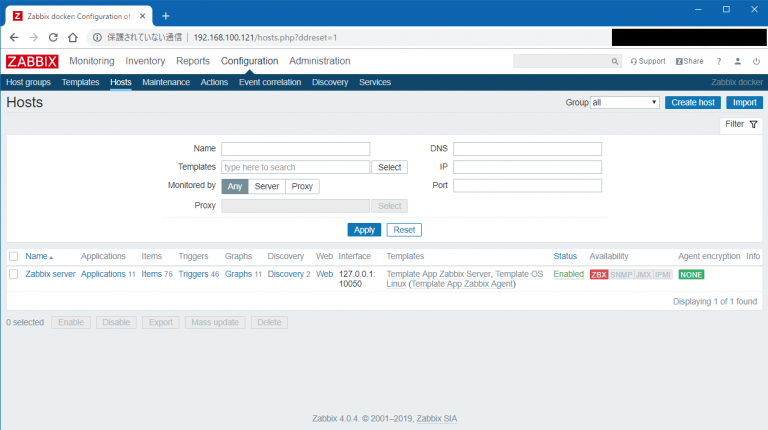Select Any for Monitored by

(235, 186)
